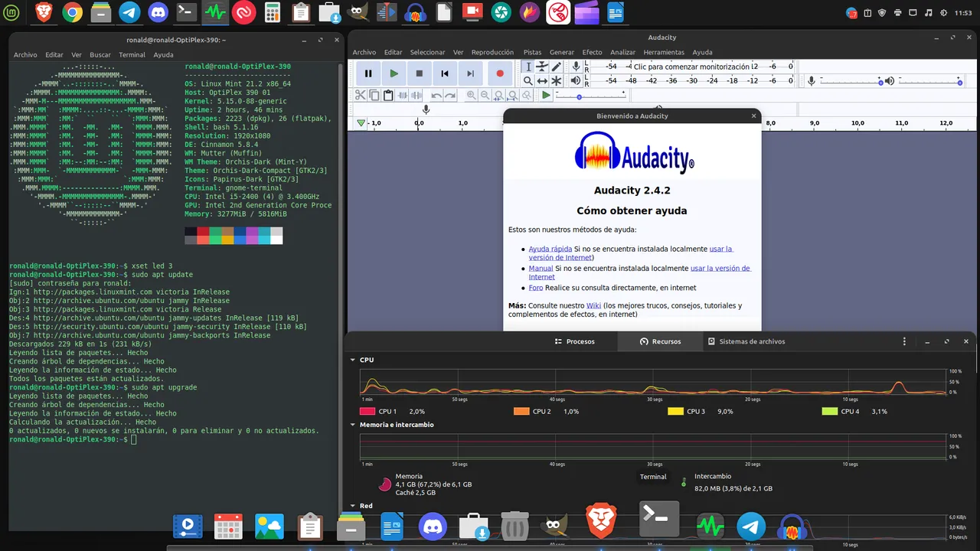
Task: Open Audacity's Analizar menu
Action: pos(622,52)
